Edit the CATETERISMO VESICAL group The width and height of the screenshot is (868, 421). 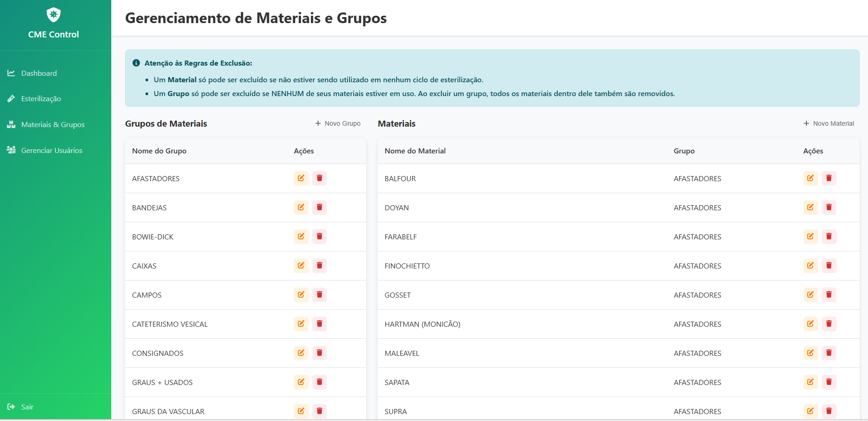[301, 324]
